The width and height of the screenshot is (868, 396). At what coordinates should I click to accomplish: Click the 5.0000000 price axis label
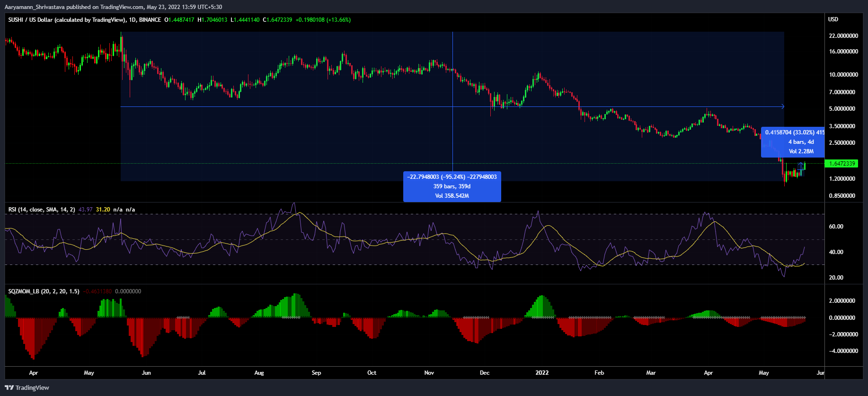click(842, 109)
